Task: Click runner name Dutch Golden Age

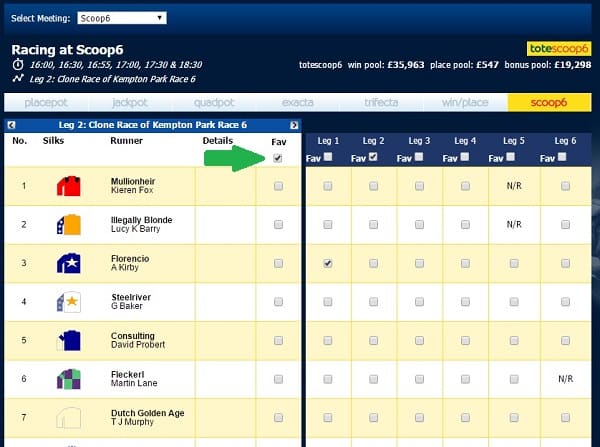Action: (148, 413)
